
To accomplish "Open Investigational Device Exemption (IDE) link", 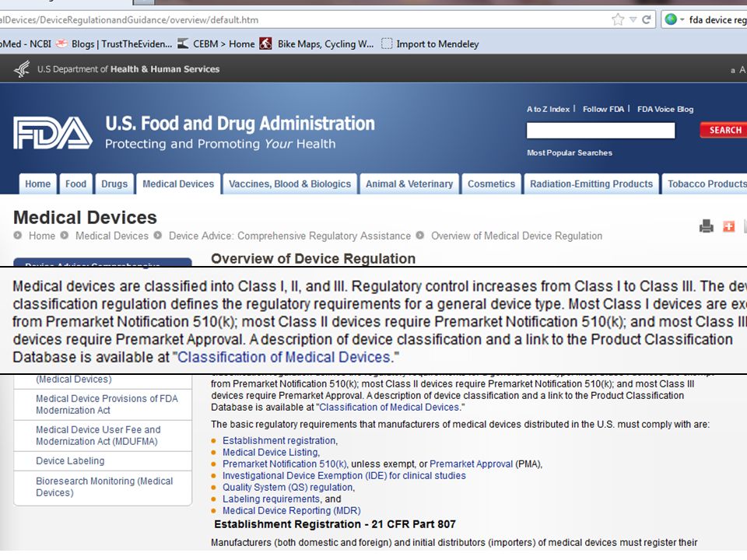I will pos(344,476).
